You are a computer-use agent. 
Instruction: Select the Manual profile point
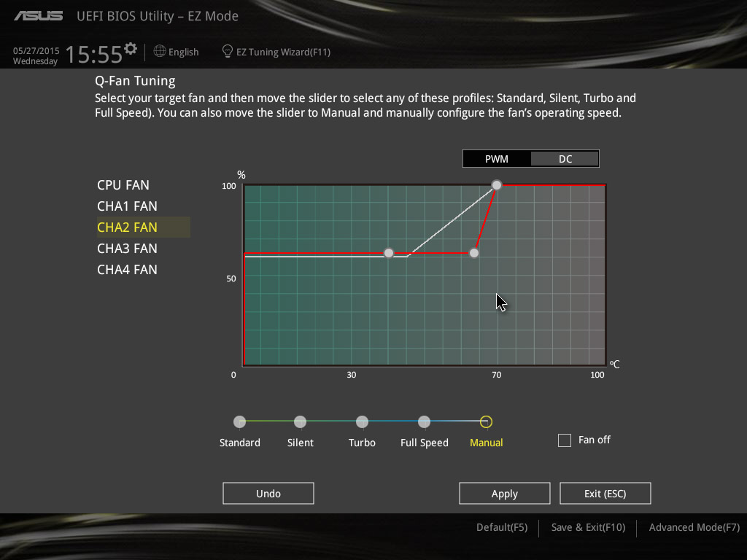point(486,422)
